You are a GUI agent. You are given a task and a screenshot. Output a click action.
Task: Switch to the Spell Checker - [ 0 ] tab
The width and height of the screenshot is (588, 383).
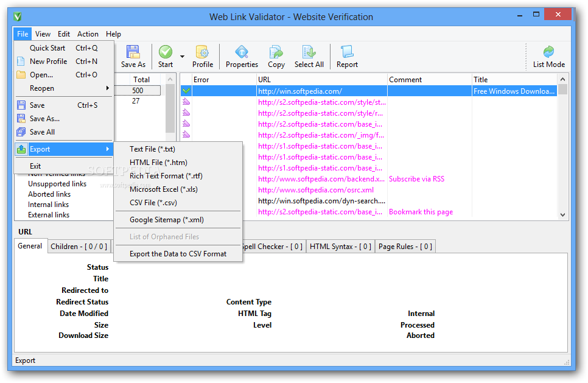273,247
